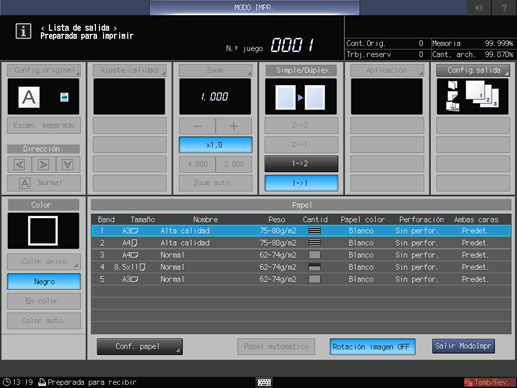Image resolution: width=517 pixels, height=388 pixels.
Task: Click the clock icon showing 13:19
Action: point(7,382)
